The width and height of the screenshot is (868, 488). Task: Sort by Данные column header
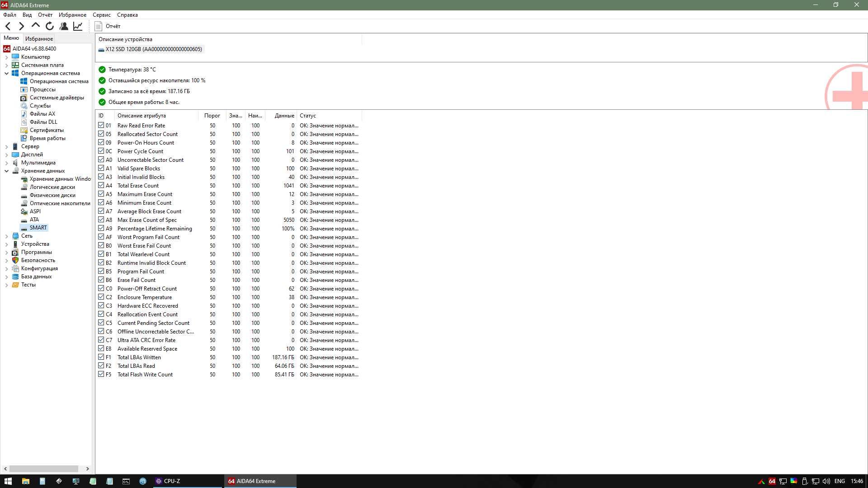(x=281, y=116)
